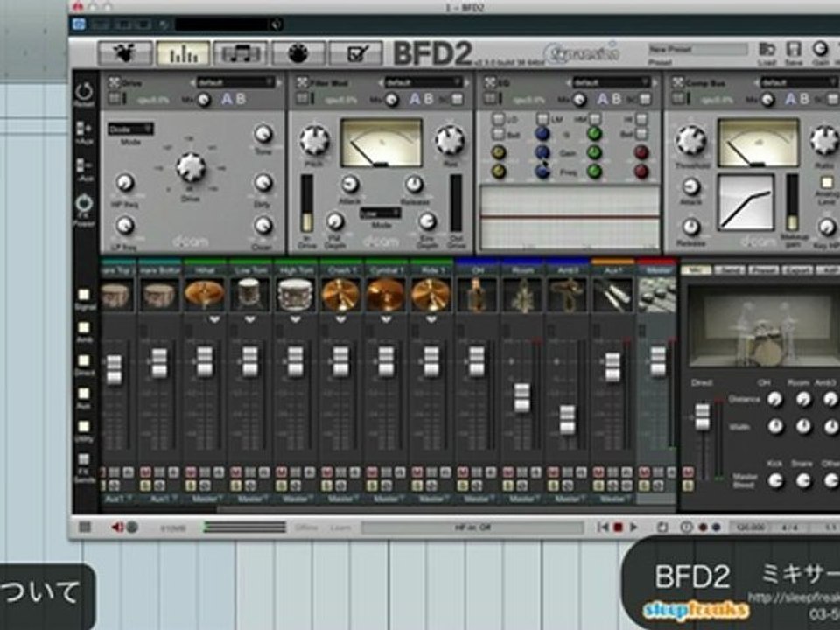Open the EQ preset dropdown
The image size is (840, 630).
point(611,82)
